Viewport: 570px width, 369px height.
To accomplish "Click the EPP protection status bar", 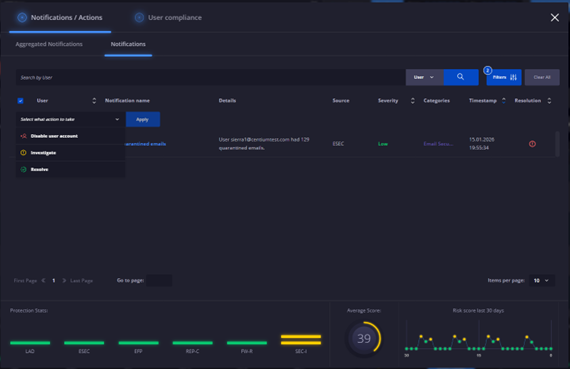I will [139, 342].
